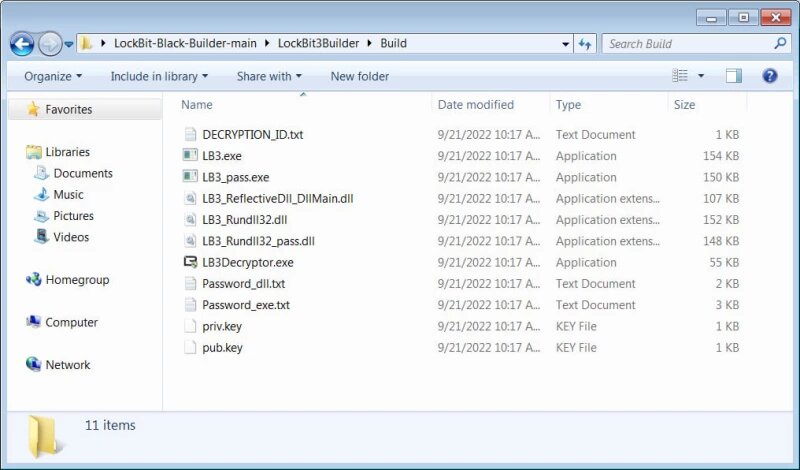
Task: Open the address bar history dropdown
Action: click(565, 44)
